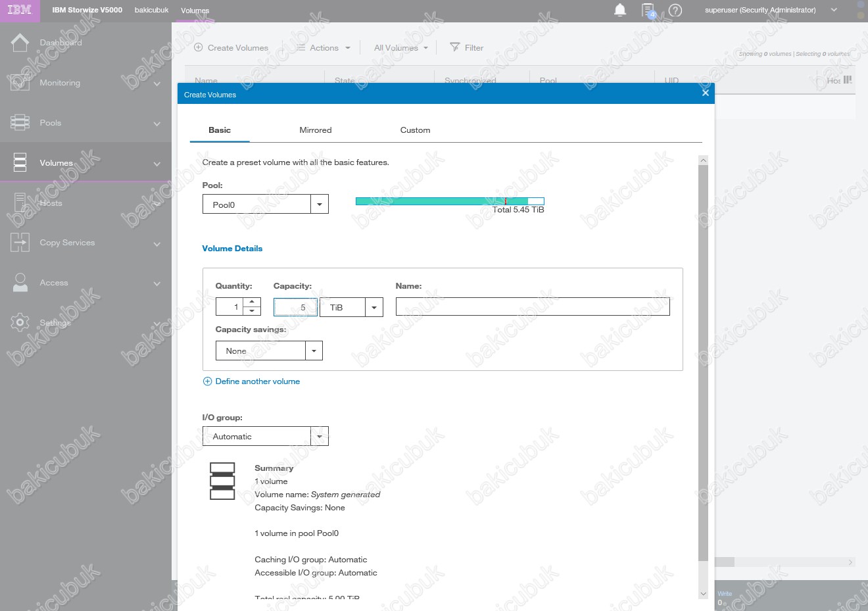Click the volume stack icon in Summary
The width and height of the screenshot is (868, 611).
click(222, 481)
